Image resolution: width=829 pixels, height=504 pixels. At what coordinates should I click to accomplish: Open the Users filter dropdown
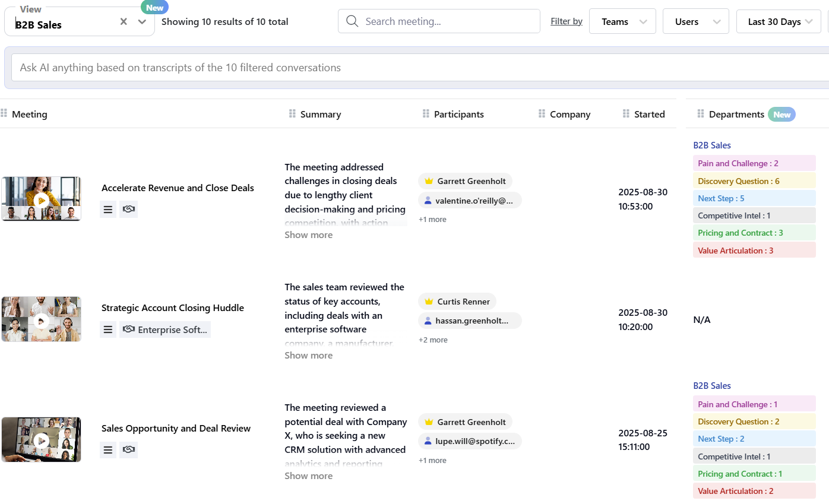[695, 22]
